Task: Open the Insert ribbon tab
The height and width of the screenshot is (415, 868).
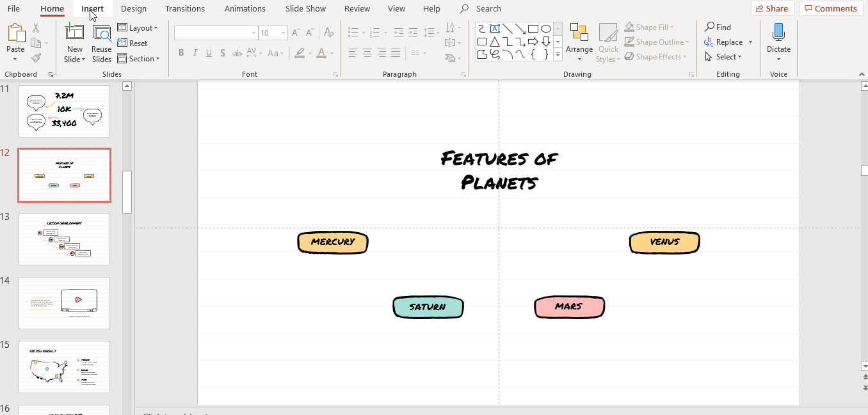Action: pyautogui.click(x=92, y=9)
